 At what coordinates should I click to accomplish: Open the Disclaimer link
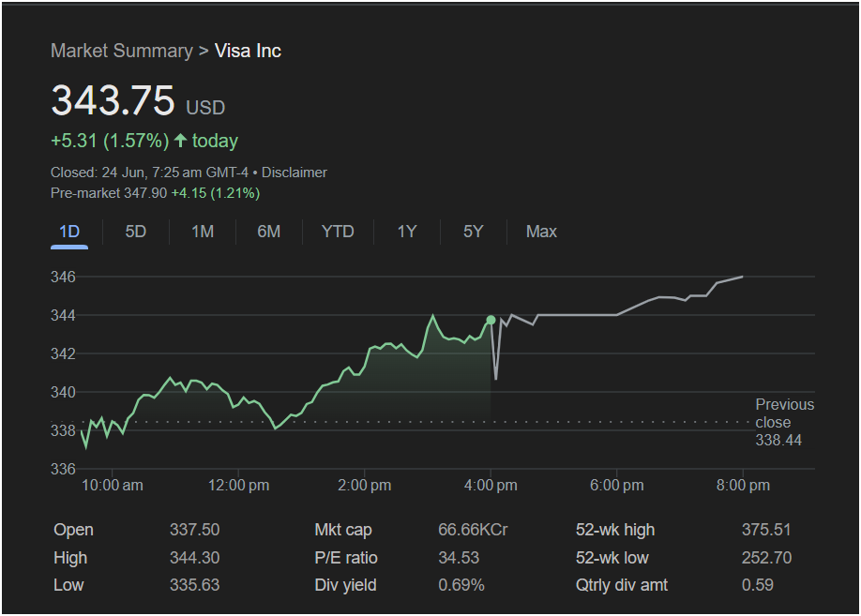click(295, 173)
